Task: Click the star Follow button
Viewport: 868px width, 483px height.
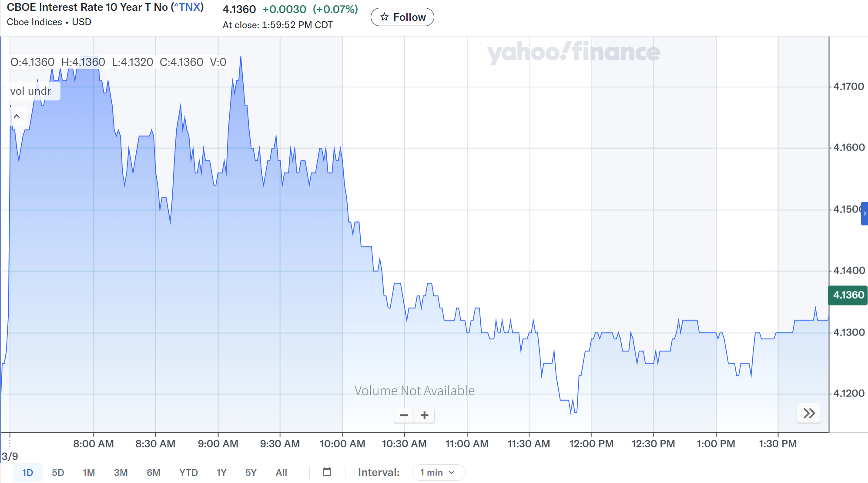Action: pos(402,17)
